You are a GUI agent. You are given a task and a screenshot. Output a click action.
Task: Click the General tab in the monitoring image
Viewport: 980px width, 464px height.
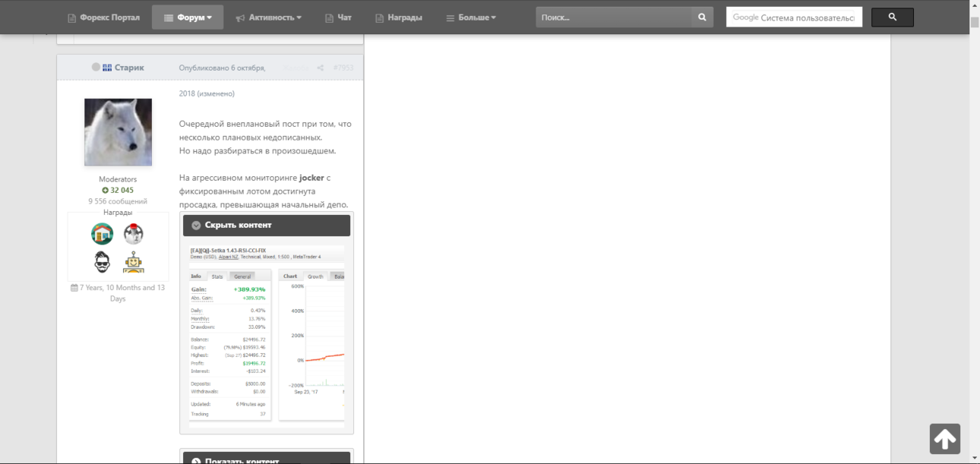pos(242,276)
